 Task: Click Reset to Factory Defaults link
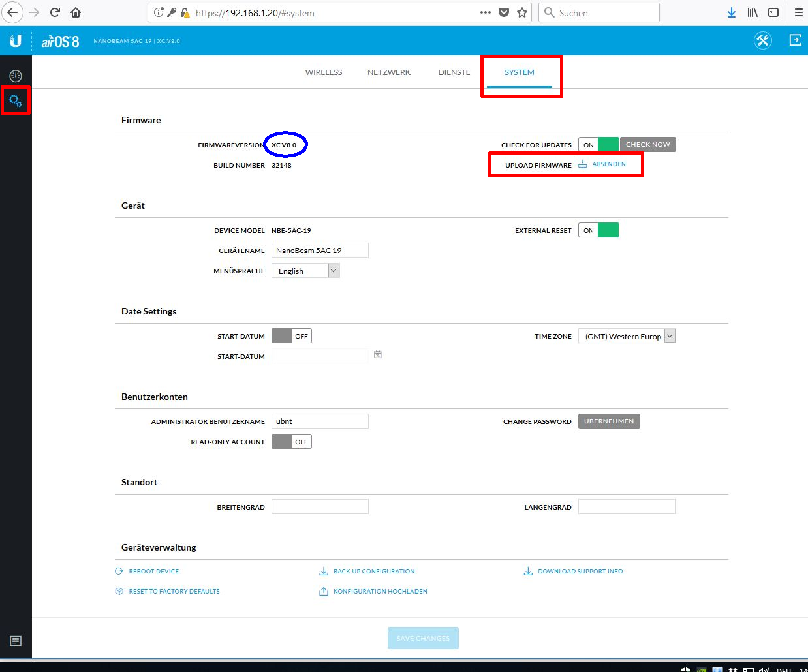174,592
